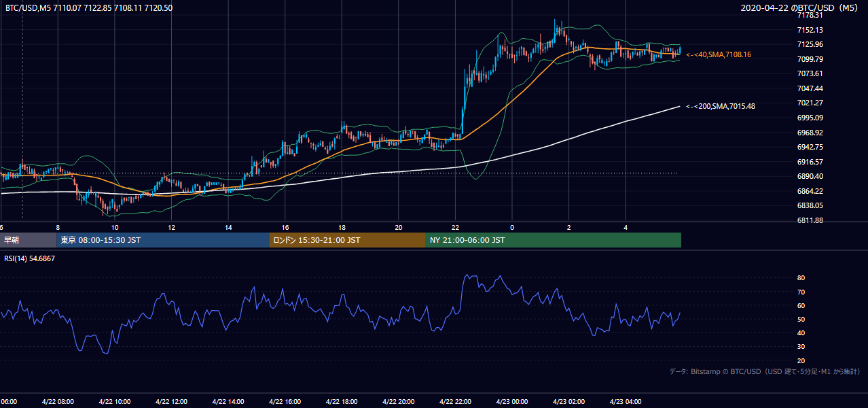
Task: Click price axis label 7178.31
Action: point(810,15)
